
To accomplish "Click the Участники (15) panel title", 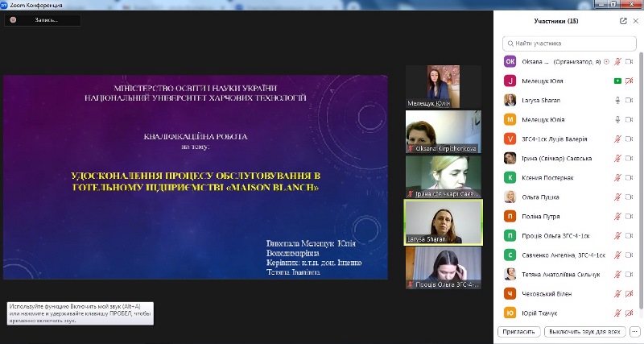I will pyautogui.click(x=556, y=21).
